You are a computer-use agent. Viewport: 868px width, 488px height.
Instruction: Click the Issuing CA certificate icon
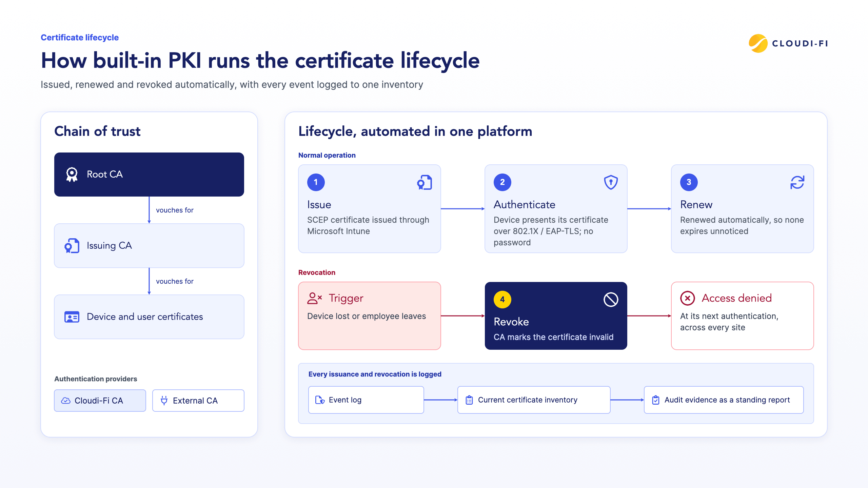tap(72, 246)
